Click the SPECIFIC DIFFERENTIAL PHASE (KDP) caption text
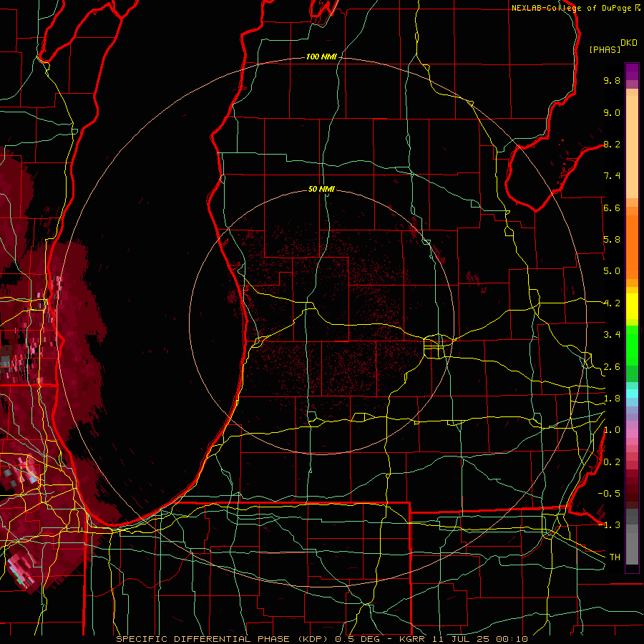This screenshot has width=644, height=644. click(x=223, y=639)
